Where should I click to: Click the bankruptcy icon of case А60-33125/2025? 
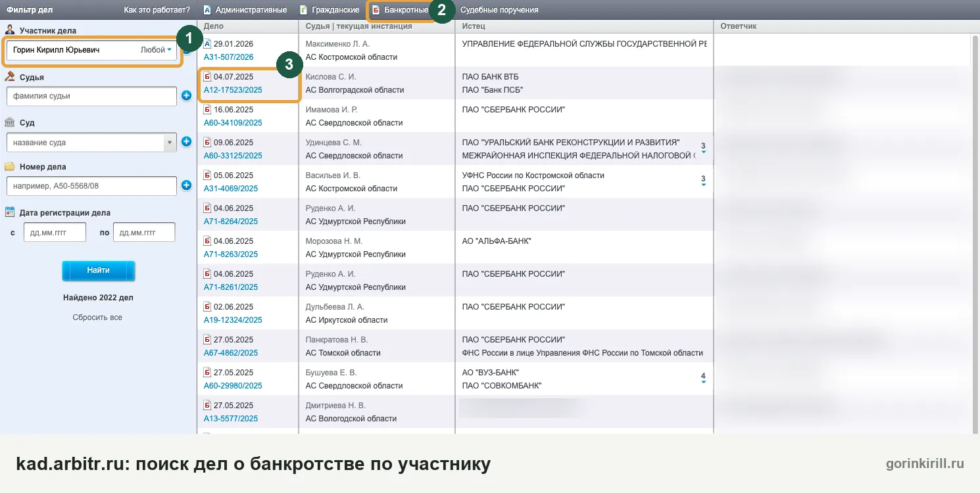[x=207, y=142]
